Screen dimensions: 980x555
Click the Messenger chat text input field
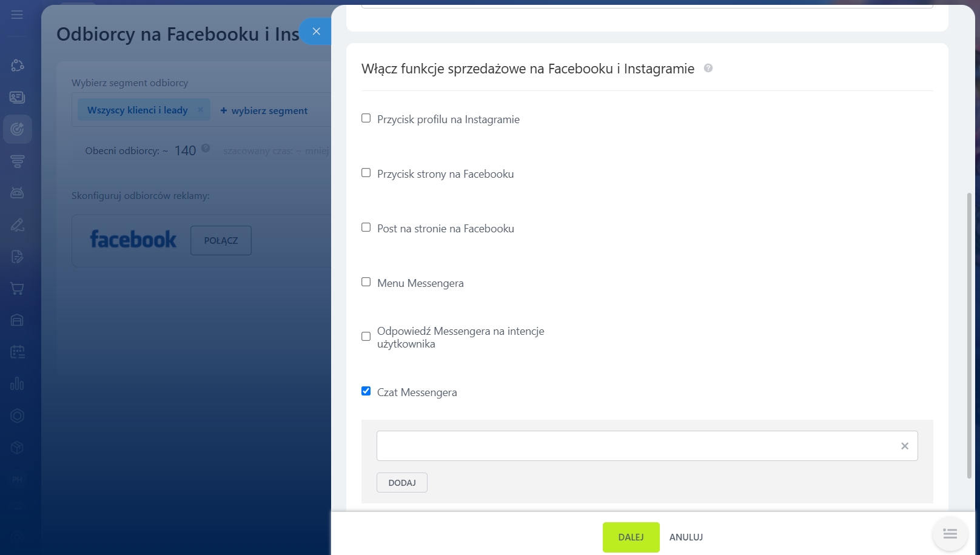pos(637,446)
